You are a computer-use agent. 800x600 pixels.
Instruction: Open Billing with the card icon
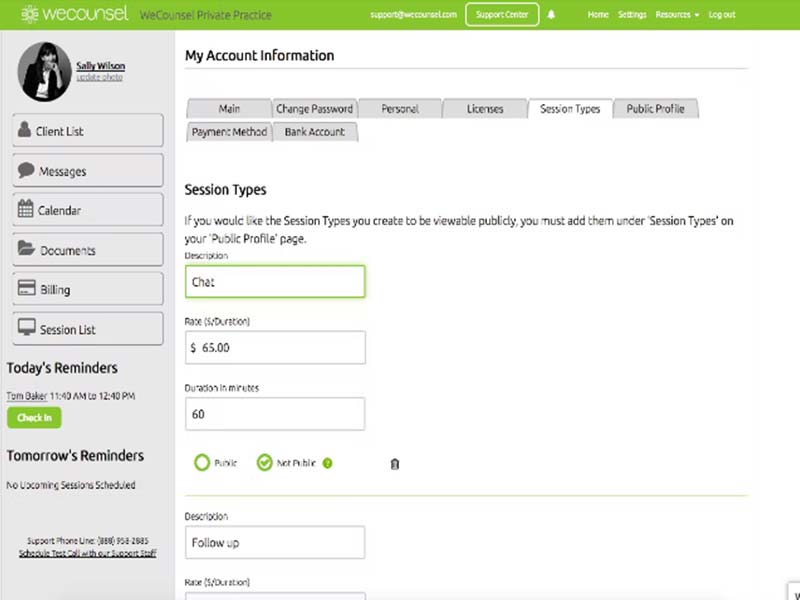[x=88, y=289]
